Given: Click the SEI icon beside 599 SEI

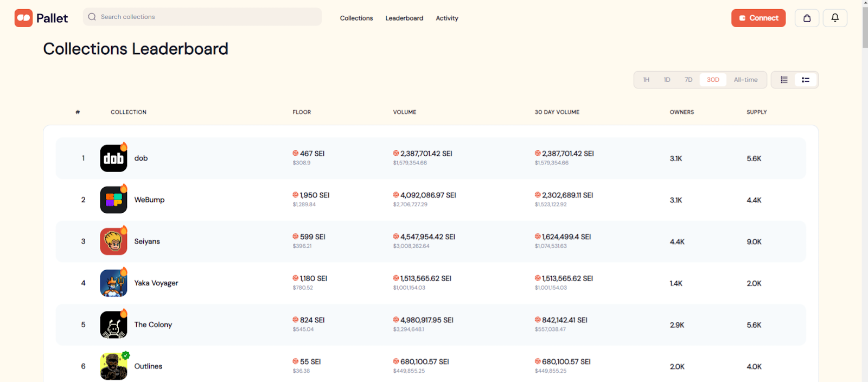Looking at the screenshot, I should [x=296, y=237].
